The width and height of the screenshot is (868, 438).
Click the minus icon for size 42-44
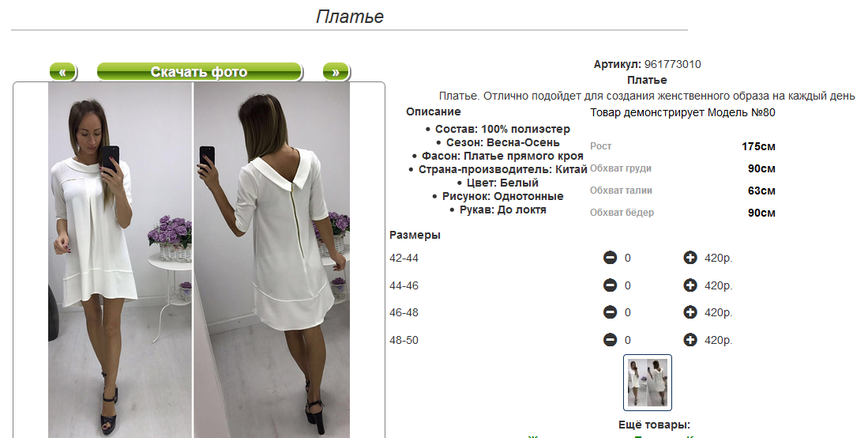click(610, 258)
